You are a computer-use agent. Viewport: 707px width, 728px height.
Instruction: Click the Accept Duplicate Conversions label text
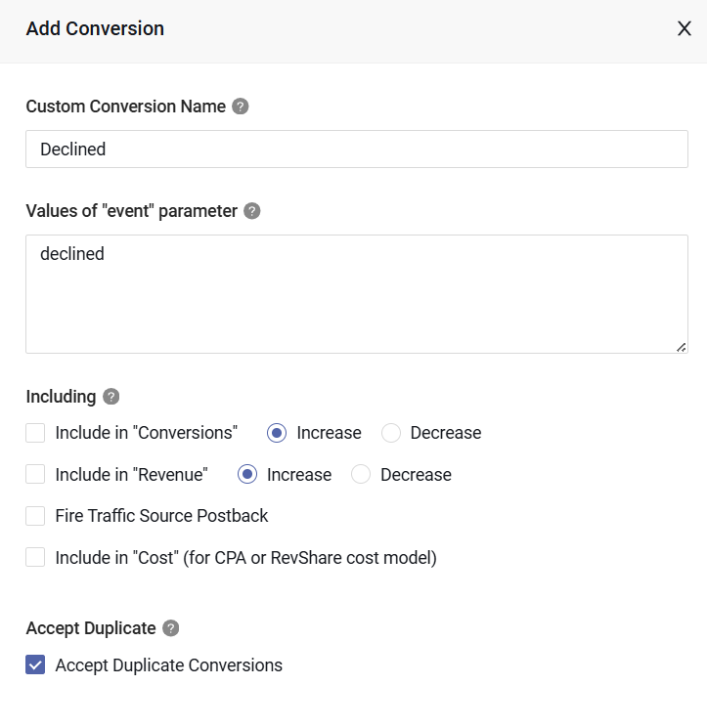click(x=168, y=665)
